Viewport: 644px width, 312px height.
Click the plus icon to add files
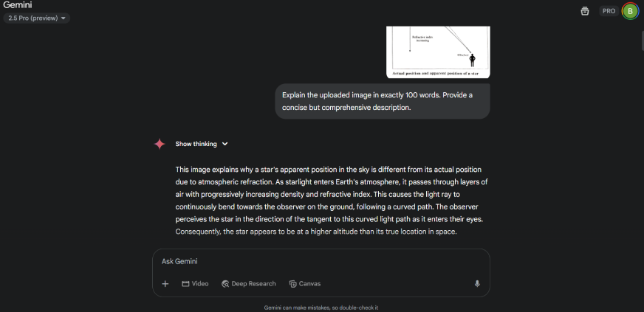(x=165, y=284)
